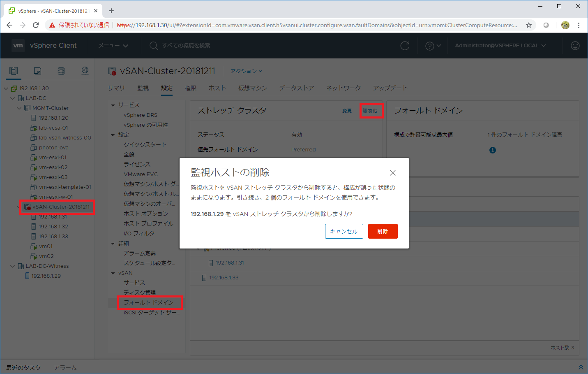Screen dimensions: 588x374
Task: Open the アラーム bottom panel tab
Action: pyautogui.click(x=65, y=367)
